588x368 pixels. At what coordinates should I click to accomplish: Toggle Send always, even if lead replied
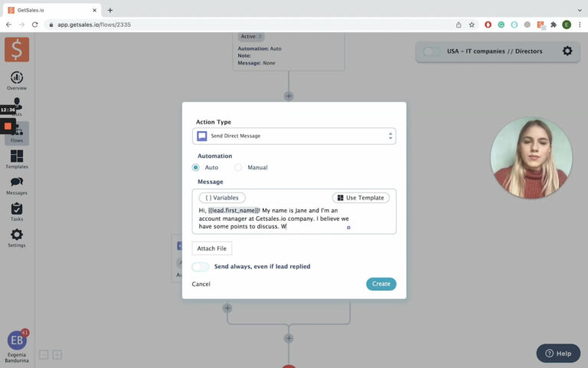tap(201, 267)
